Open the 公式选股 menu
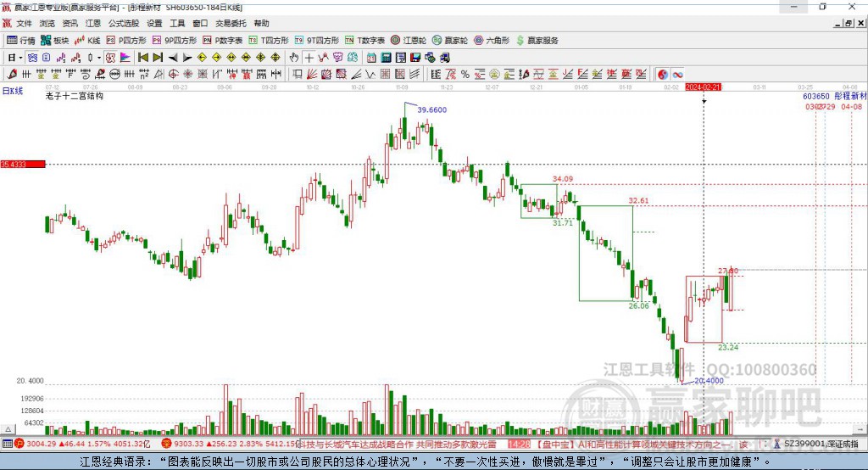 [124, 23]
